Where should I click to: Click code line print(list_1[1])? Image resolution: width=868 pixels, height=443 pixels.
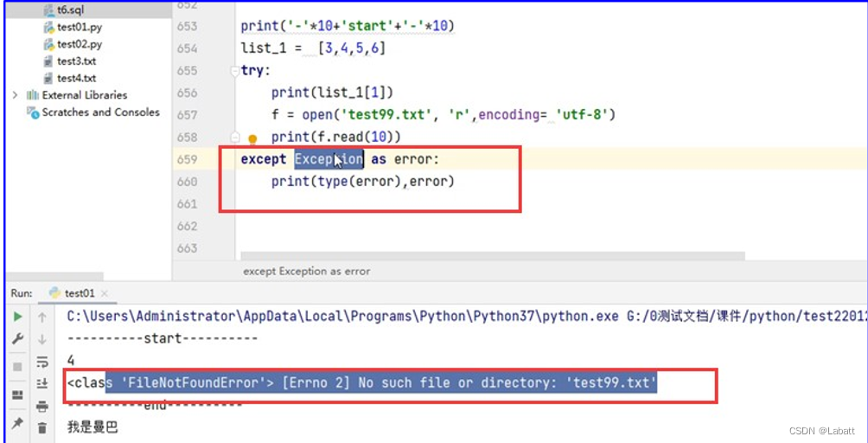[x=332, y=93]
